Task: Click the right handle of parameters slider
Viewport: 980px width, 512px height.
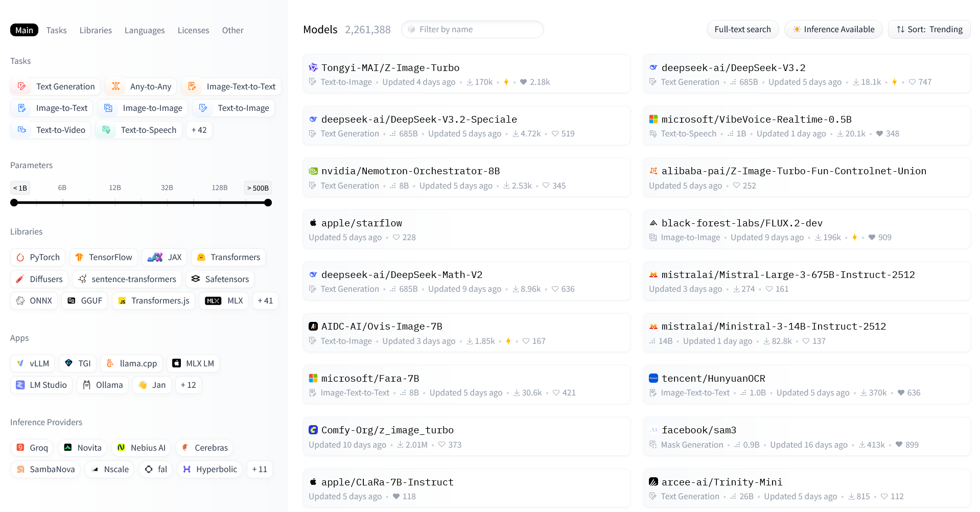Action: click(268, 203)
